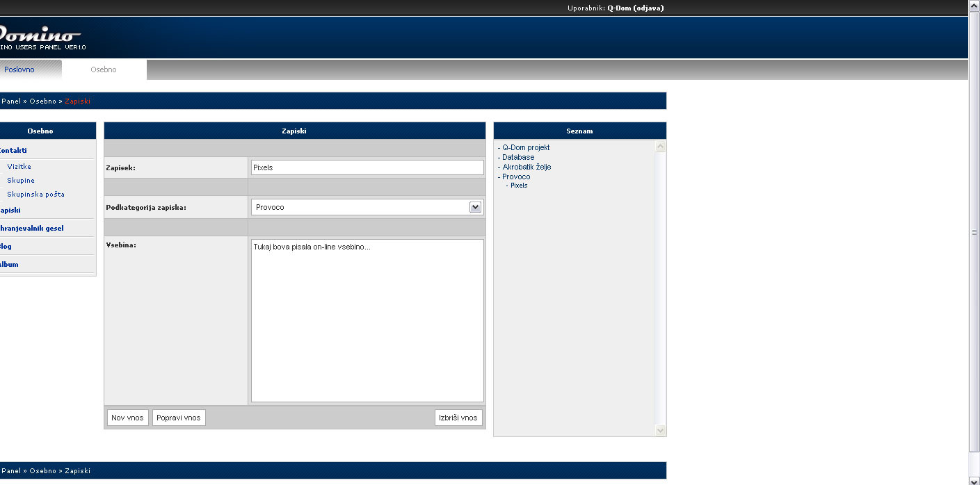Open the Album sidebar section
The height and width of the screenshot is (485, 980).
coord(9,265)
